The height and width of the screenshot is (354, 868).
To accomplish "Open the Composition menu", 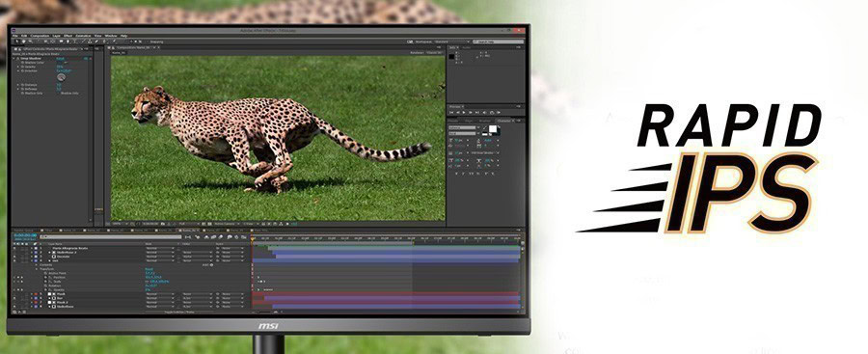I will 40,36.
